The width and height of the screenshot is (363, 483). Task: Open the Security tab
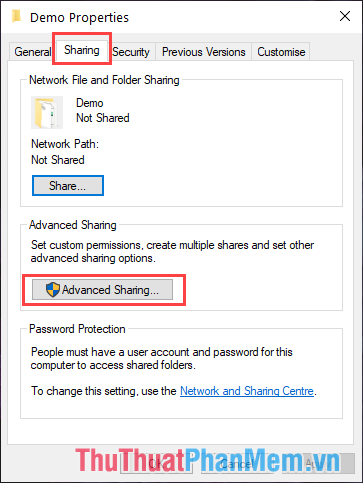point(131,52)
